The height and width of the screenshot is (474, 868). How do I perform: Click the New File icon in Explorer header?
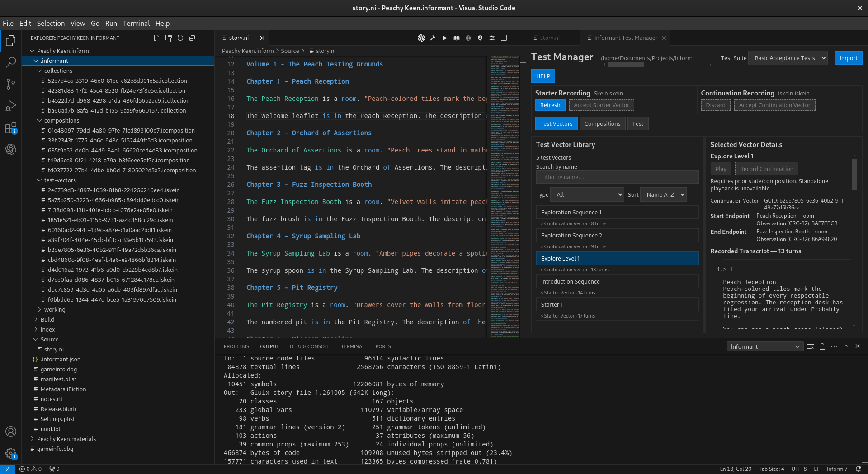157,38
